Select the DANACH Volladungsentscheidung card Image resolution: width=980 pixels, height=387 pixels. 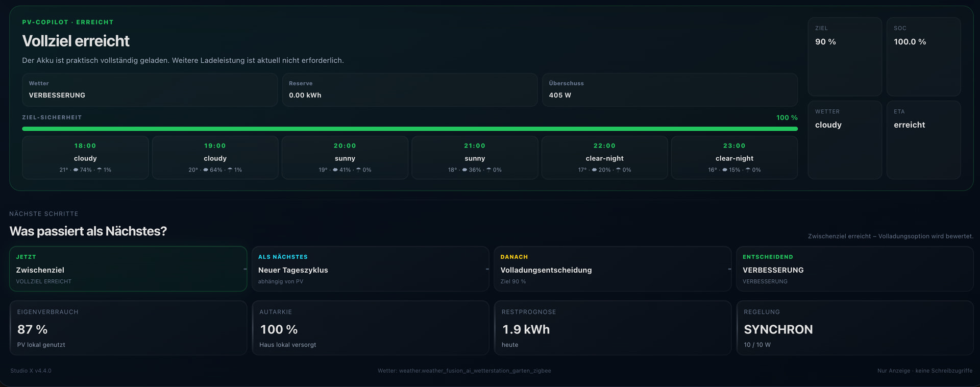point(612,269)
